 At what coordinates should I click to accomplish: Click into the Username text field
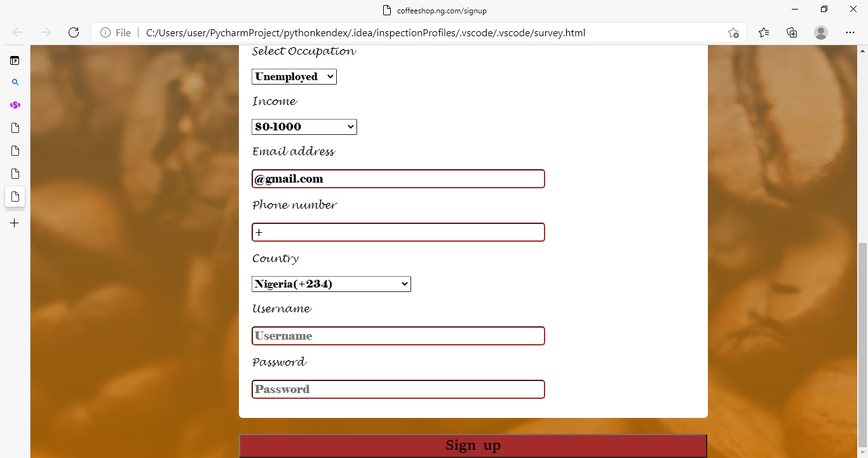pyautogui.click(x=398, y=336)
